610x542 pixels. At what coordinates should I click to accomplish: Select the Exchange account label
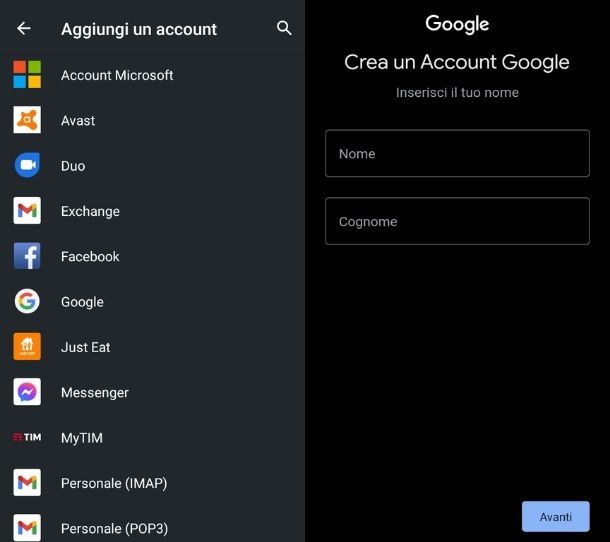point(90,211)
